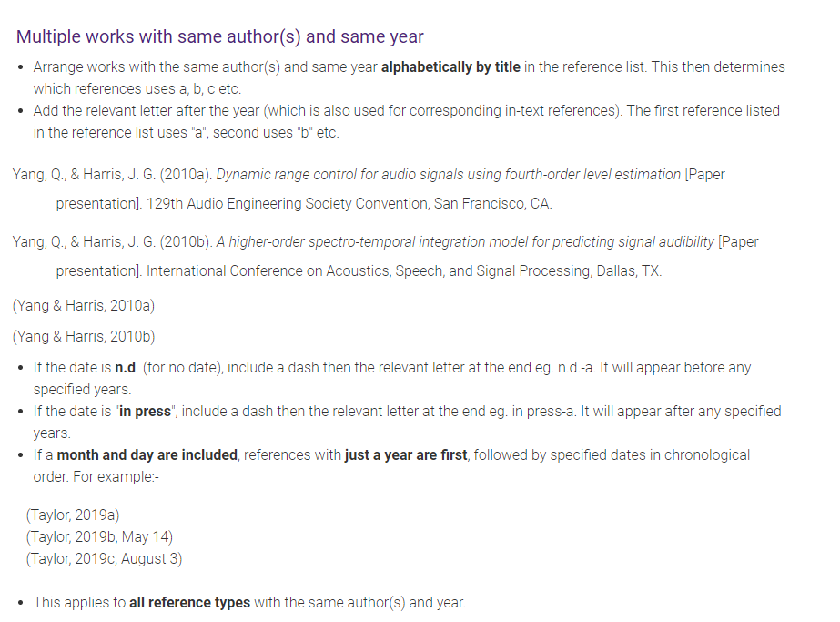
Task: Click the in-text citation (Yang & Harris, 2010b)
Action: point(84,337)
